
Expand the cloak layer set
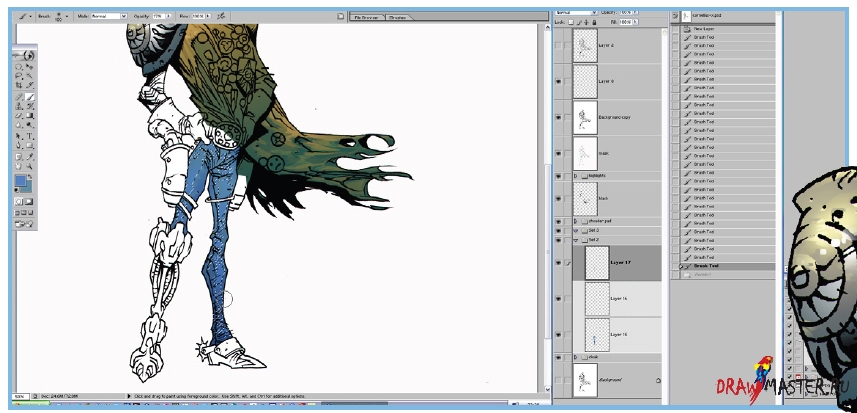pos(576,357)
